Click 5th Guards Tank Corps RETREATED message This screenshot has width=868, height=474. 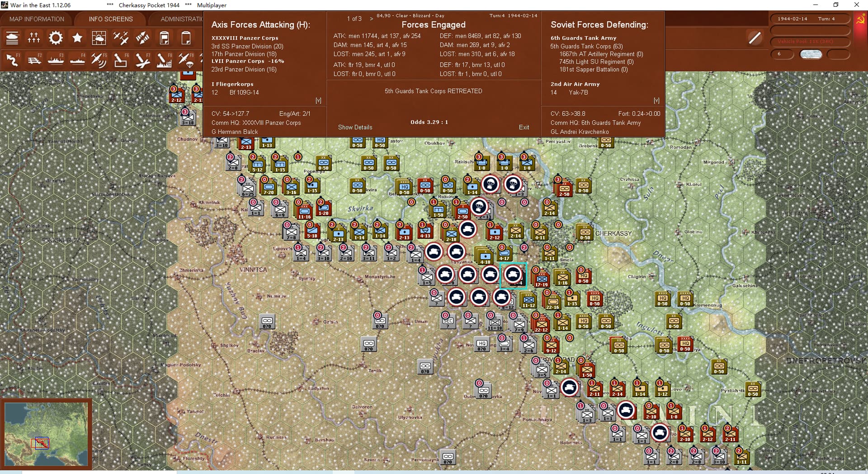pyautogui.click(x=433, y=91)
